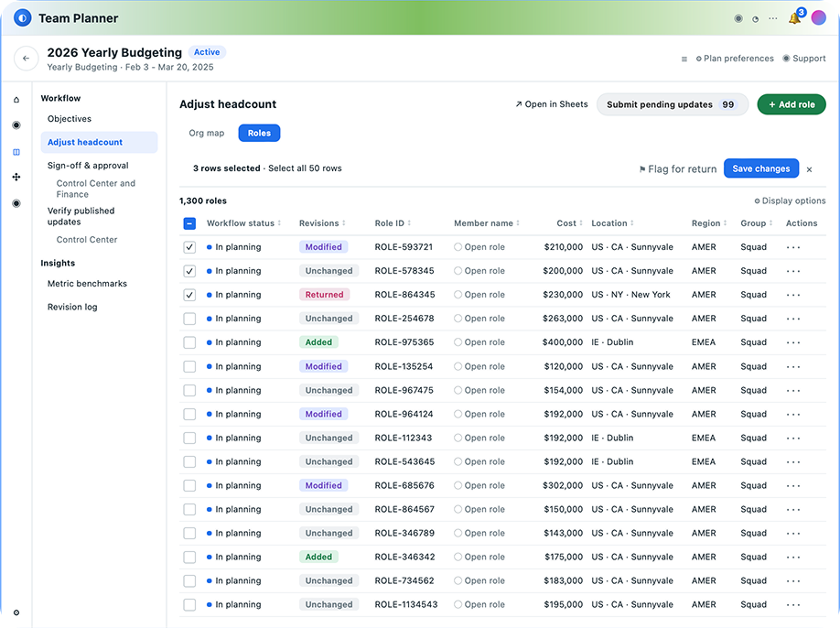Check the ROLE-543645 row checkbox
Screen dimensions: 840x628
[189, 462]
